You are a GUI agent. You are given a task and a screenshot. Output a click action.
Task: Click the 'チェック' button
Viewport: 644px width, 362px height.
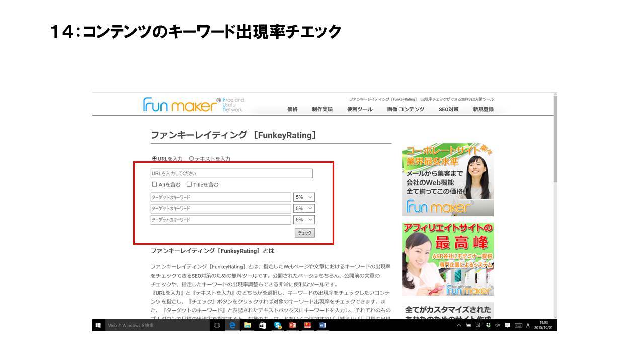pos(304,233)
